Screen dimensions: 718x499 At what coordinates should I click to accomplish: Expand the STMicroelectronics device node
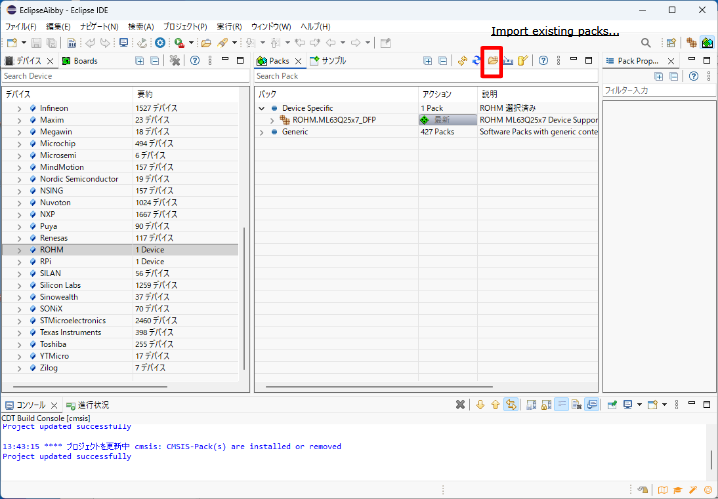tap(19, 321)
